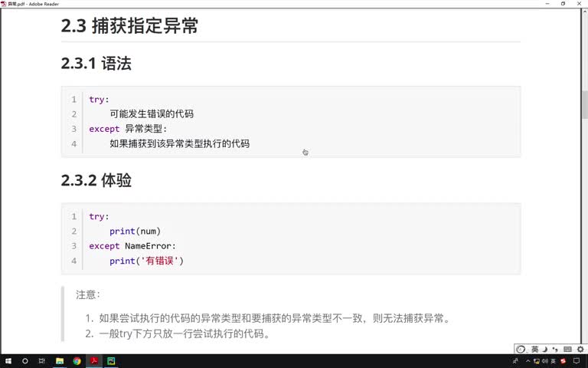Viewport: 588px width, 368px height.
Task: Click code line '如果捕获到该异常类型执行的代码'
Action: [x=180, y=143]
